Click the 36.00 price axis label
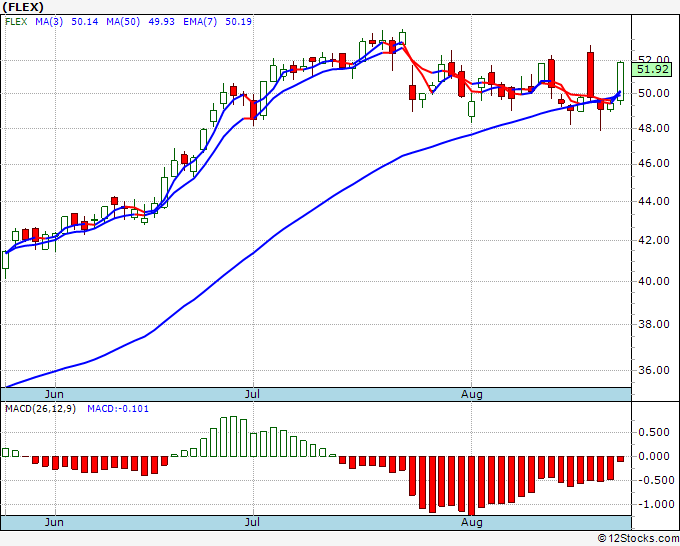 [654, 370]
